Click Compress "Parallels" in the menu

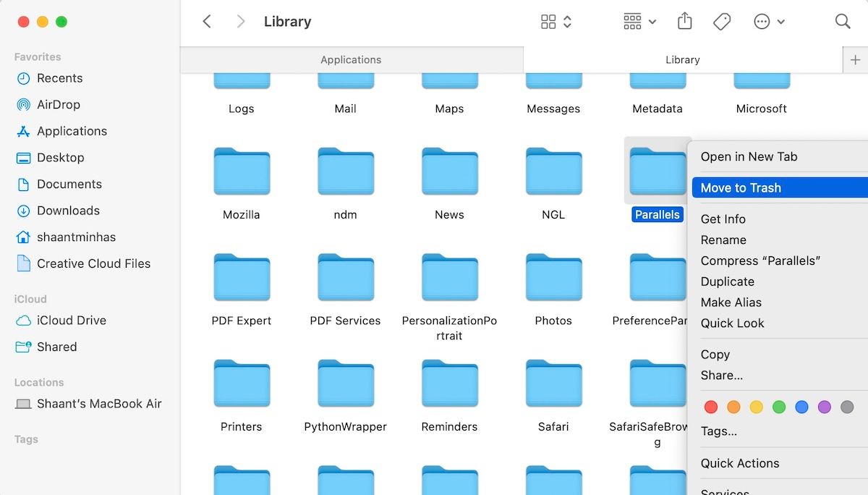[x=760, y=261]
